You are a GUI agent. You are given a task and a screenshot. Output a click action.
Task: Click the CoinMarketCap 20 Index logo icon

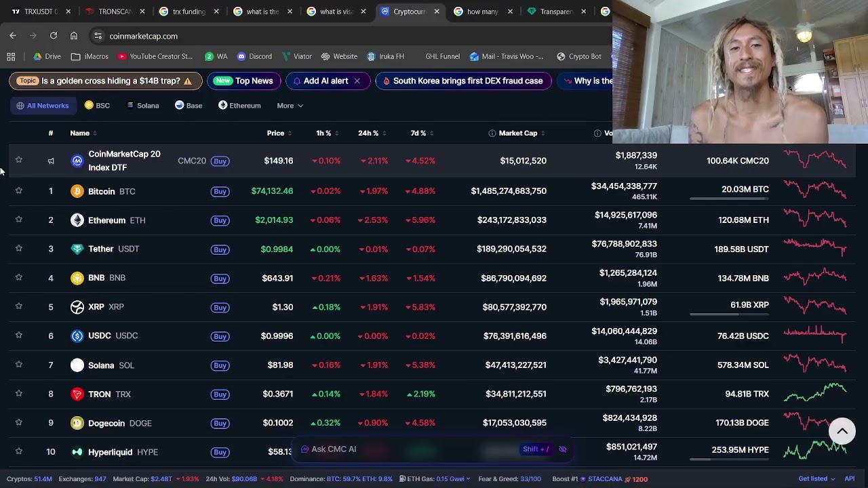coord(77,161)
